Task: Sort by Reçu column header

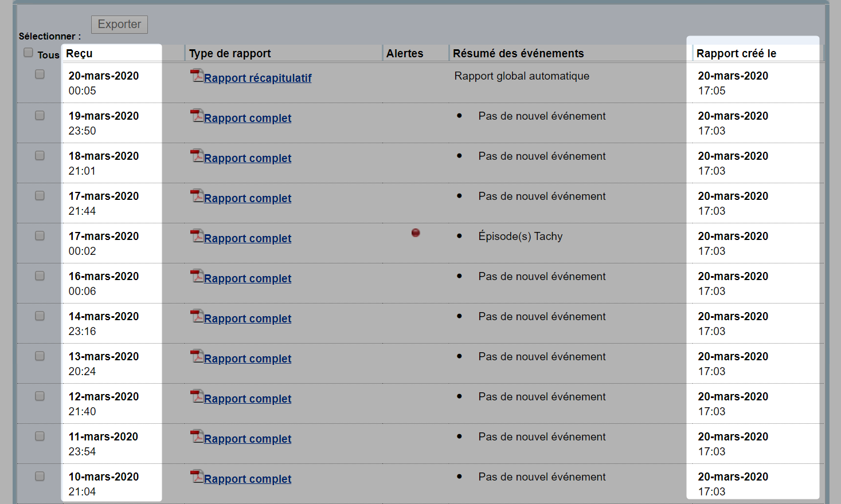Action: pos(79,53)
